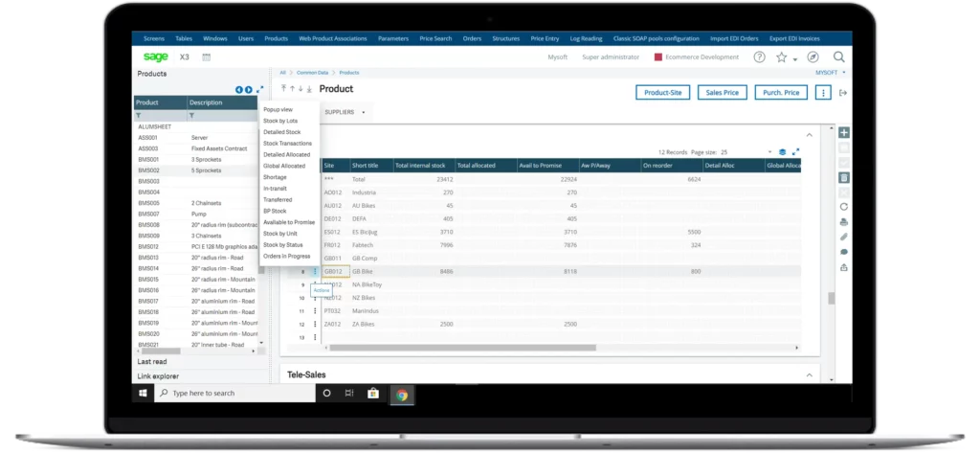The width and height of the screenshot is (980, 453).
Task: Select Shortage from the context menu
Action: pos(275,177)
